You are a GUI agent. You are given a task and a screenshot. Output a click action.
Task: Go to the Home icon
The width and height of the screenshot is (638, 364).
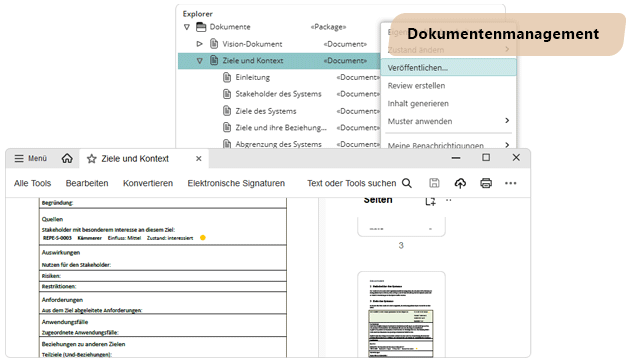pos(67,158)
